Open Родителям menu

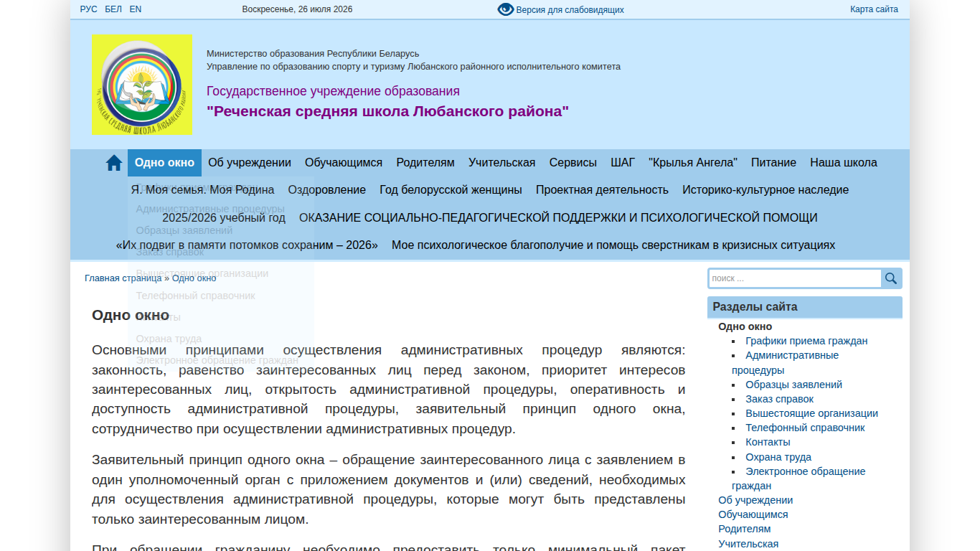pos(425,163)
